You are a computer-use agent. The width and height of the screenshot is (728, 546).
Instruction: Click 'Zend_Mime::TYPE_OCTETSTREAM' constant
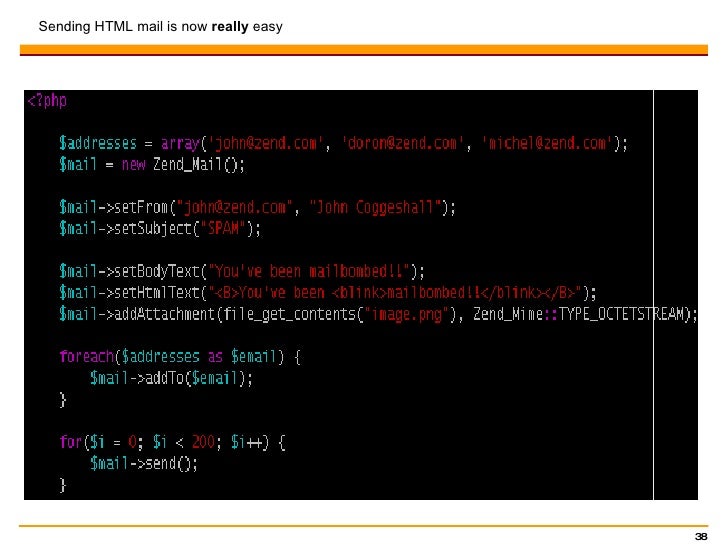[x=578, y=314]
